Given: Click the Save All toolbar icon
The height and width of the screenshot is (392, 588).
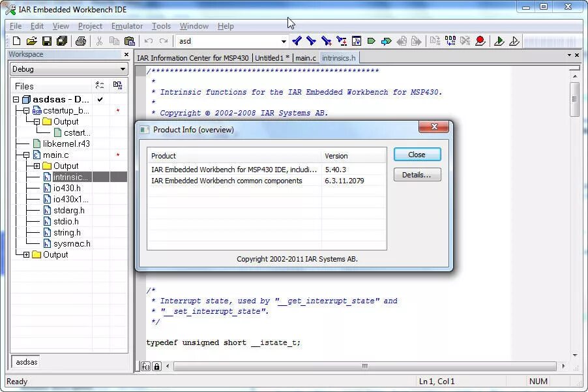Looking at the screenshot, I should pyautogui.click(x=62, y=41).
